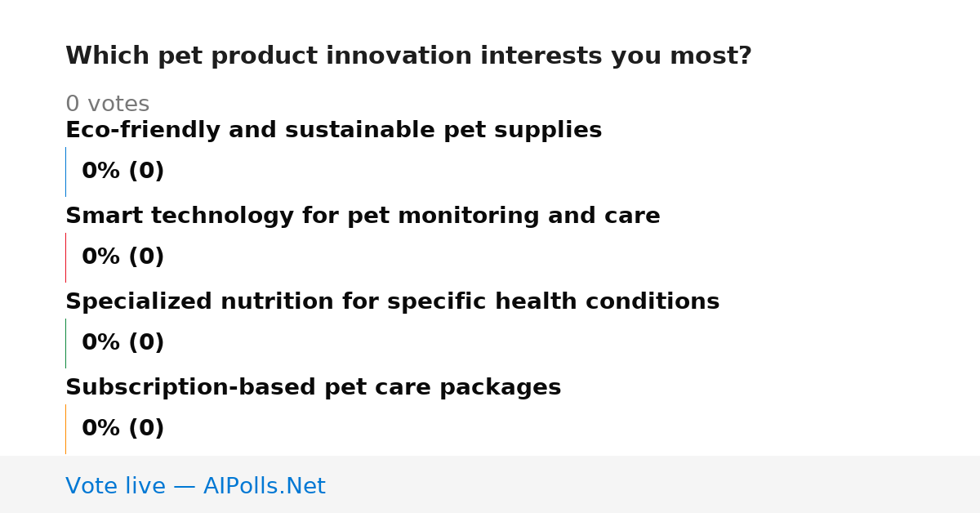This screenshot has height=513, width=980.
Task: Open the Vote live AIPolls.Net link
Action: tap(195, 487)
